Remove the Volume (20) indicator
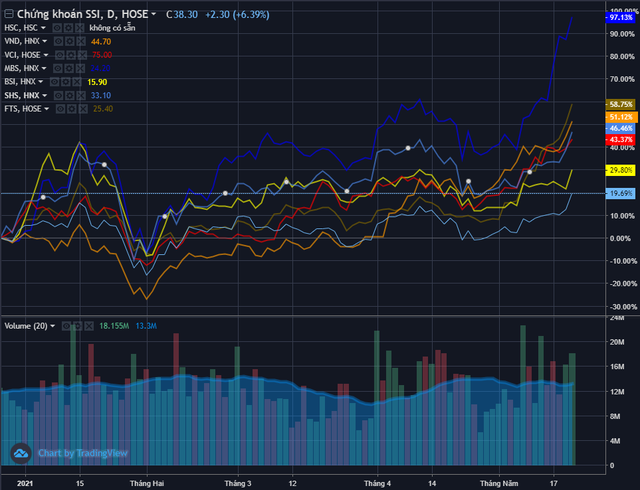The height and width of the screenshot is (490, 640). click(89, 326)
